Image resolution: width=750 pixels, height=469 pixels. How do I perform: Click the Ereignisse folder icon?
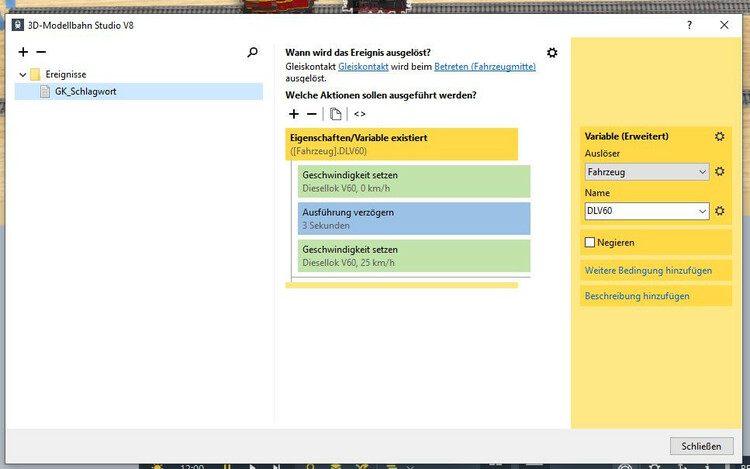35,74
